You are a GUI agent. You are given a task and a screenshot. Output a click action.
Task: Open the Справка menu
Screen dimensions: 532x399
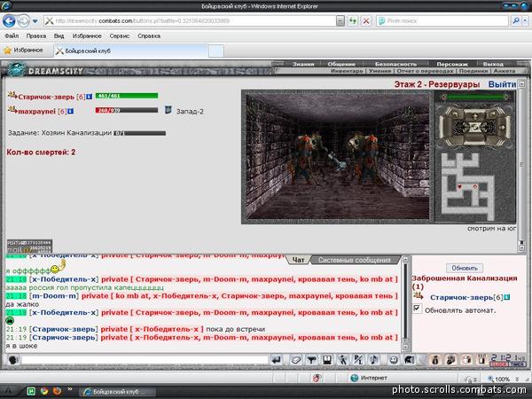149,36
